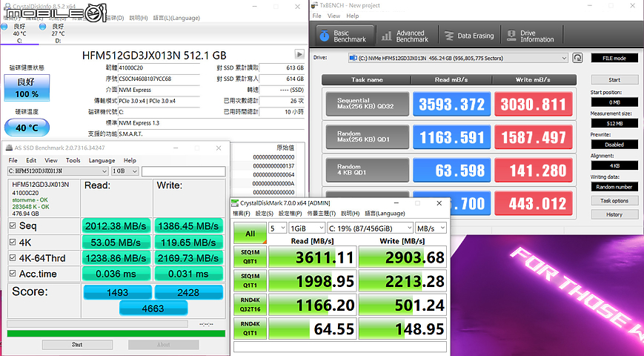Click the AS SSD green progress bar
The image size is (644, 356).
click(116, 334)
